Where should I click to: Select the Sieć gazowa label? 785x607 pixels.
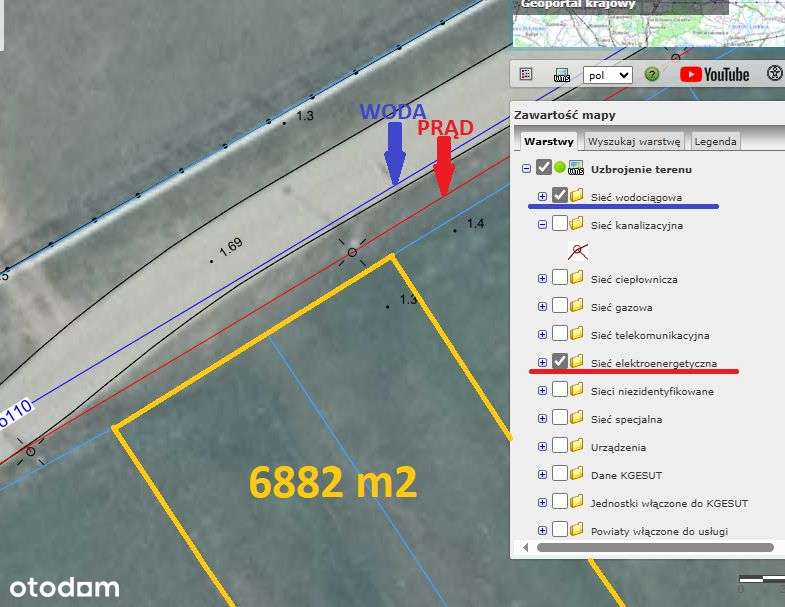621,308
